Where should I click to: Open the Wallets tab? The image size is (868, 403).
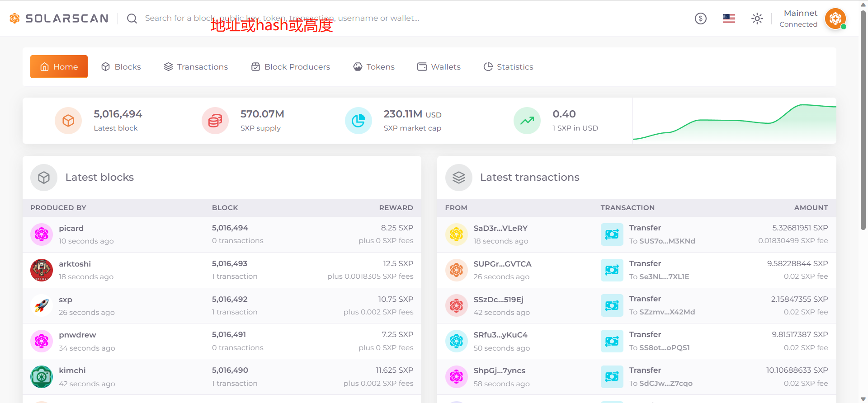439,67
